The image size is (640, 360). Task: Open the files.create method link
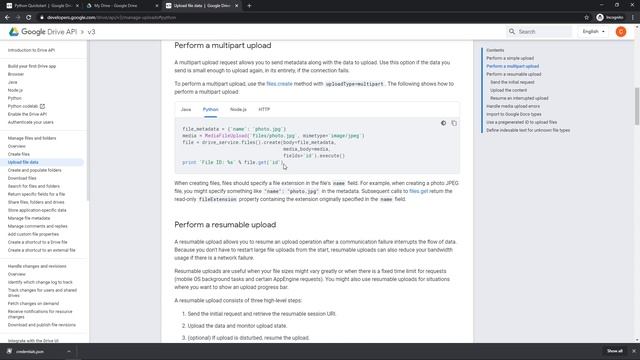(x=279, y=84)
